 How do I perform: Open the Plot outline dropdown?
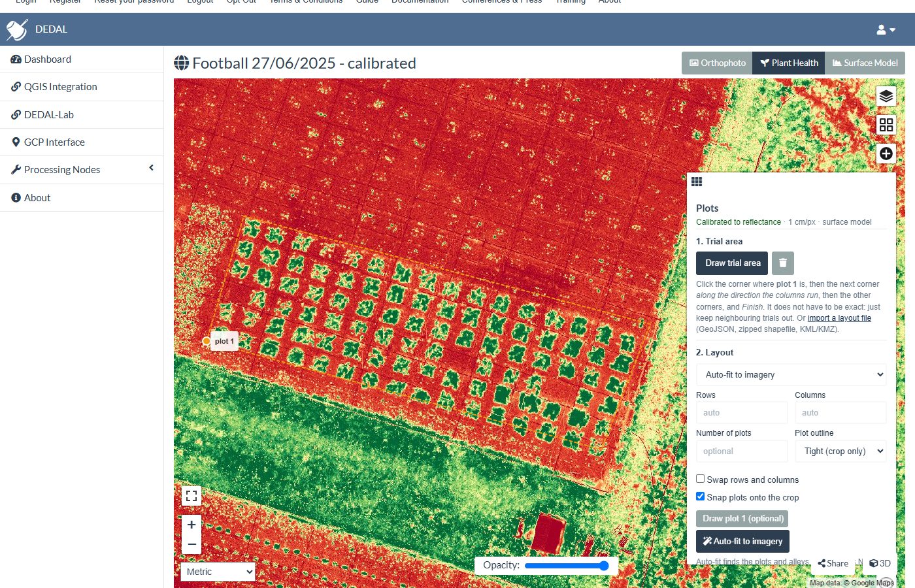point(840,451)
